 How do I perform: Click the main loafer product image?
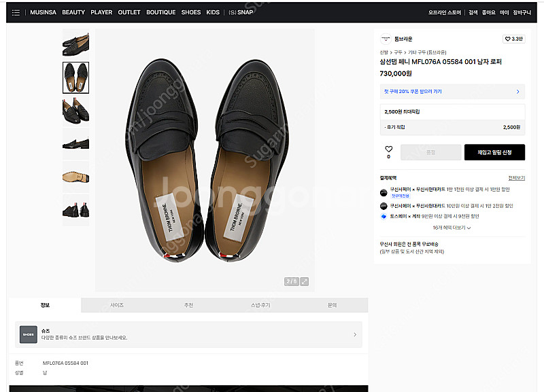click(205, 160)
